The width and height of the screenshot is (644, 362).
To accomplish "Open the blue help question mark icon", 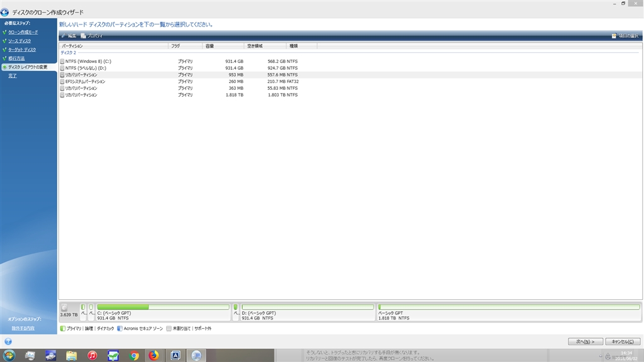I will 8,341.
